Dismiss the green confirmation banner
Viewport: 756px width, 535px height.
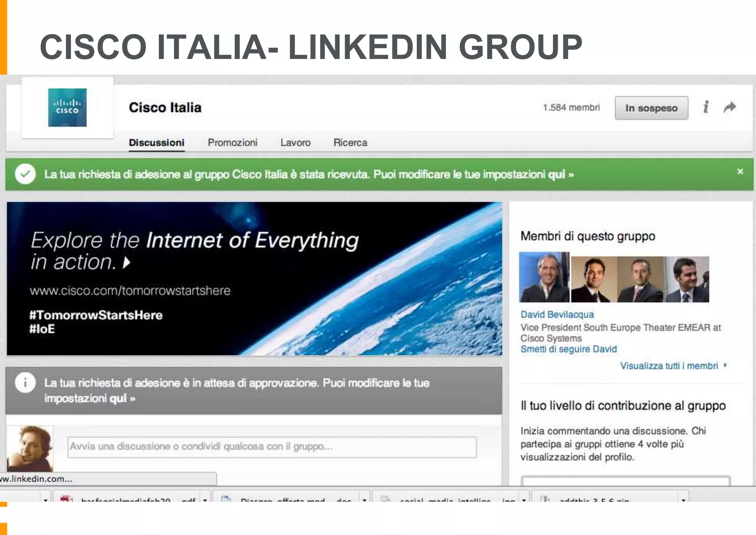coord(740,172)
